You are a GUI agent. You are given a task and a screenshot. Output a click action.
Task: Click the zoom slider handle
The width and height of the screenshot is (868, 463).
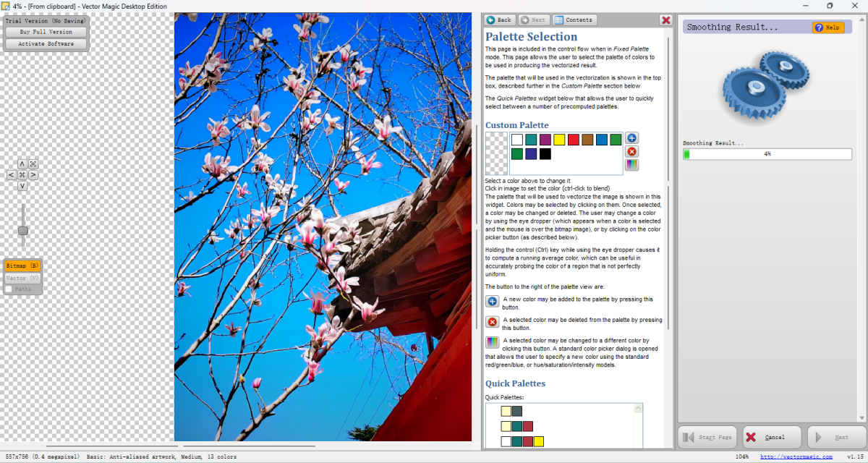tap(23, 230)
